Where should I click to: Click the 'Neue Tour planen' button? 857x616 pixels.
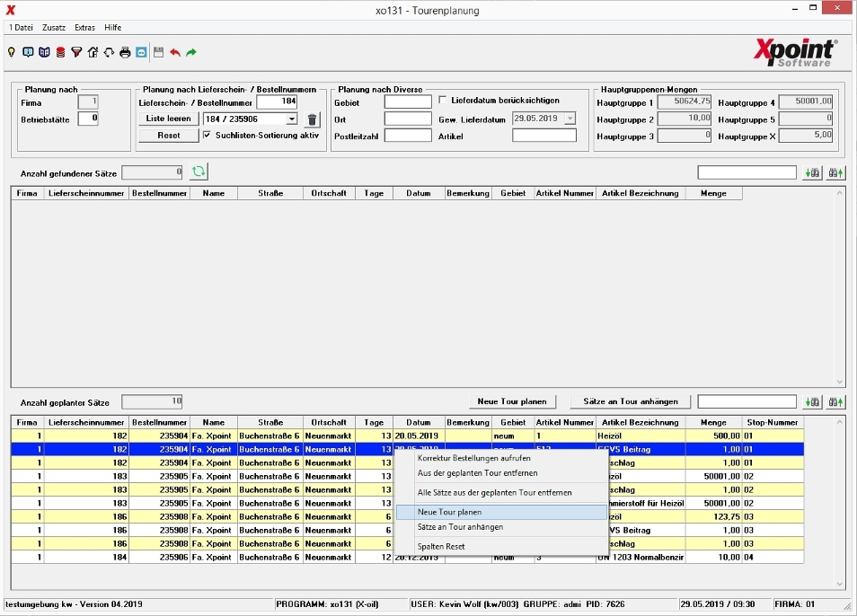pyautogui.click(x=512, y=401)
